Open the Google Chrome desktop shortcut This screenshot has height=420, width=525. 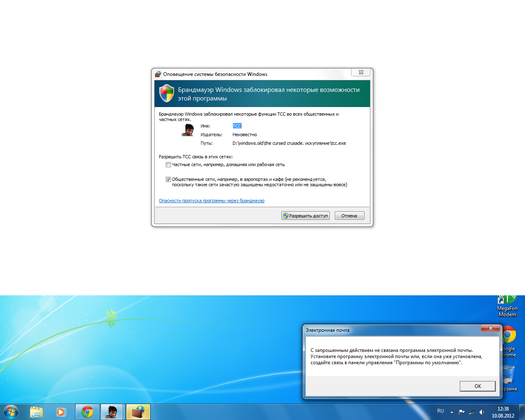click(509, 342)
